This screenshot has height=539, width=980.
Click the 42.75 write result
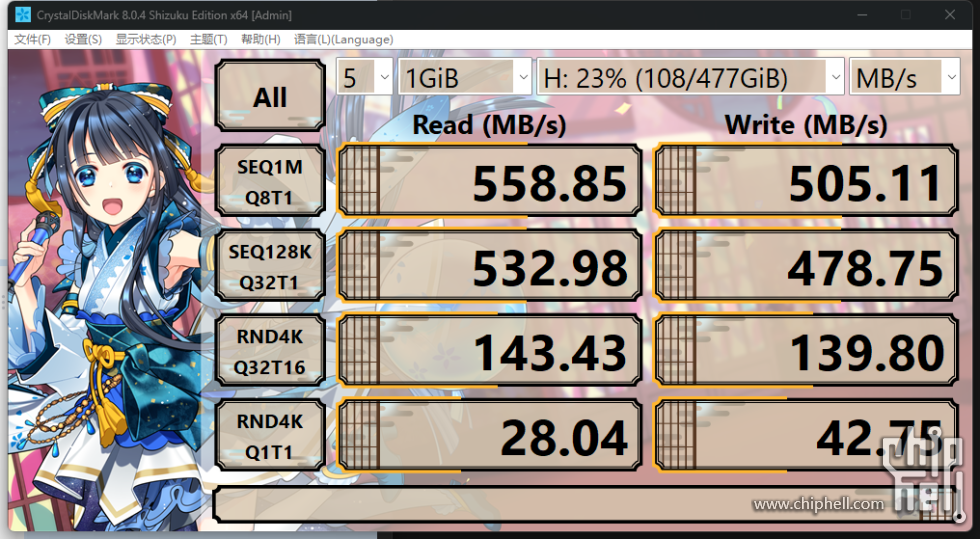(806, 436)
